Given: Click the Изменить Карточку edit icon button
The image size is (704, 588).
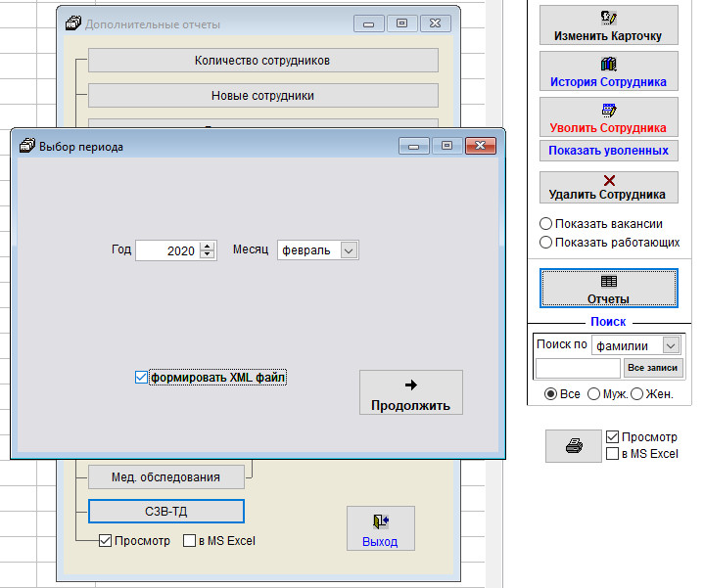Looking at the screenshot, I should tap(608, 25).
